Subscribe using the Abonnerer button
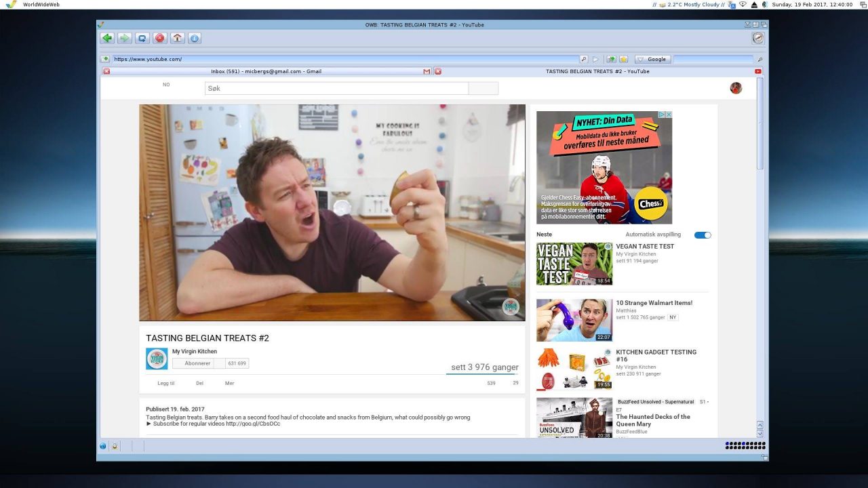Screen dimensions: 868x488 click(x=193, y=363)
